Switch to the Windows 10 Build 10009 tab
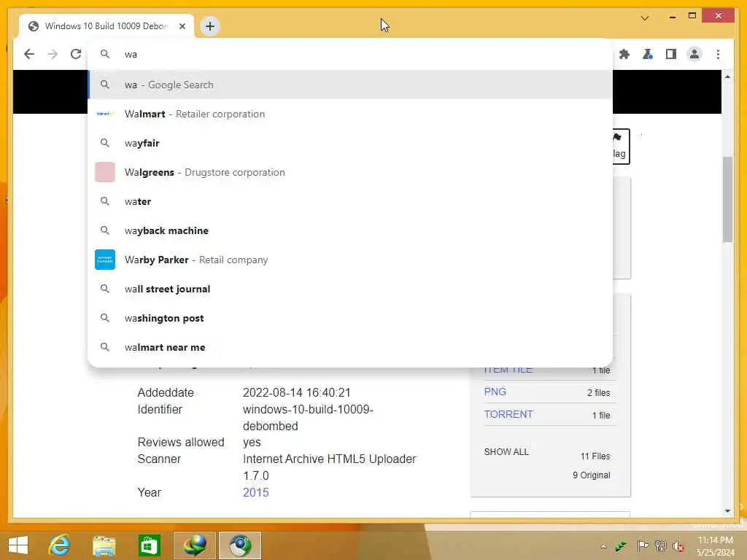 click(x=106, y=26)
